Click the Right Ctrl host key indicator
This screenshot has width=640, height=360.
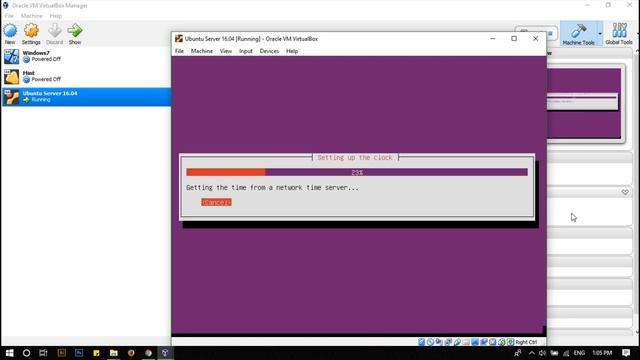(x=526, y=342)
